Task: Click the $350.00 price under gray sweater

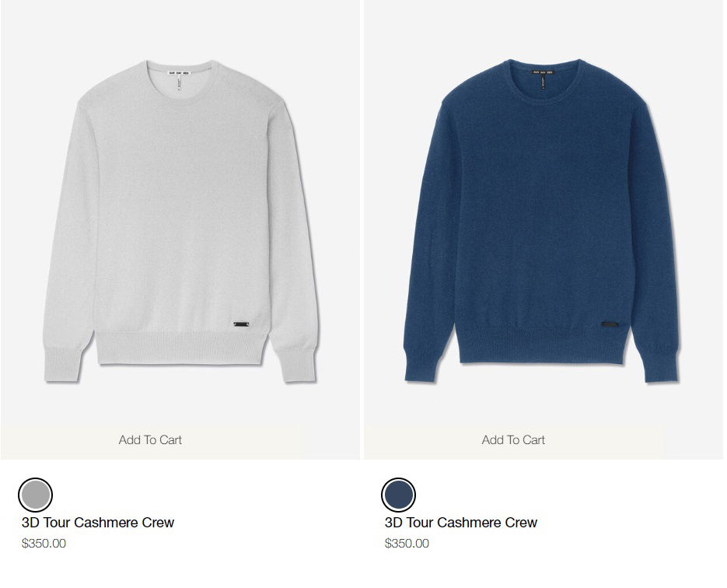Action: (44, 544)
